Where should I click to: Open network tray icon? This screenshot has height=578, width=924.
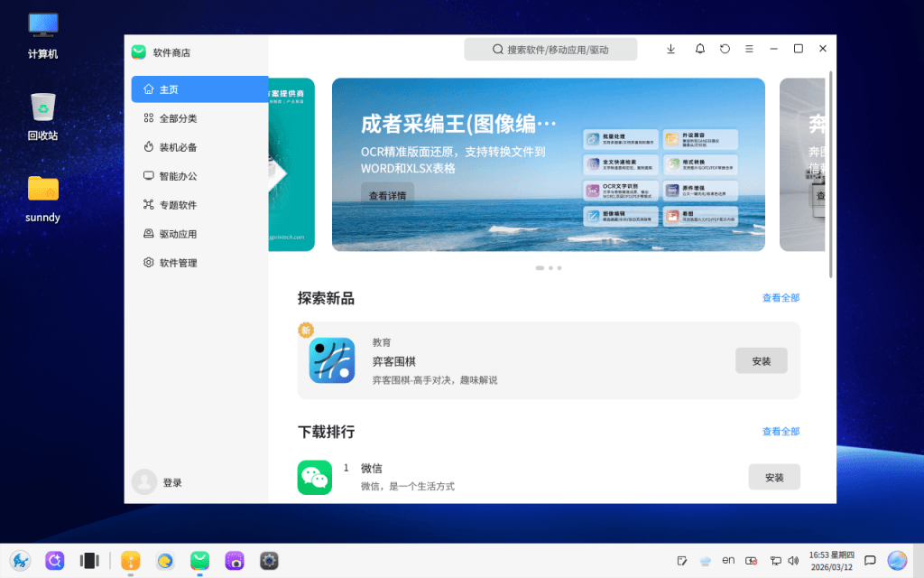[x=775, y=560]
